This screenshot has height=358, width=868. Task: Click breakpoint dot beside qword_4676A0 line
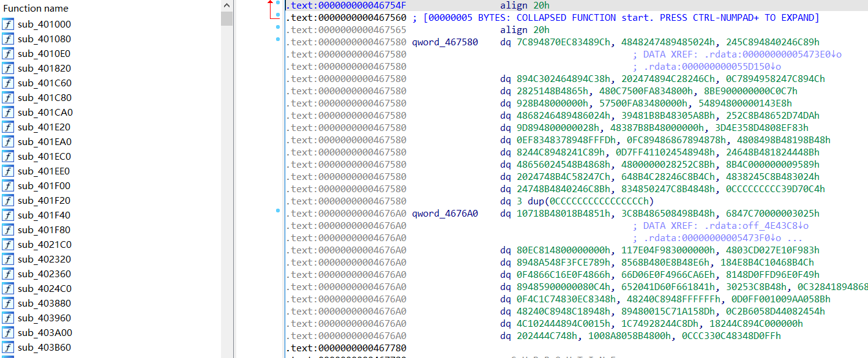coord(278,211)
